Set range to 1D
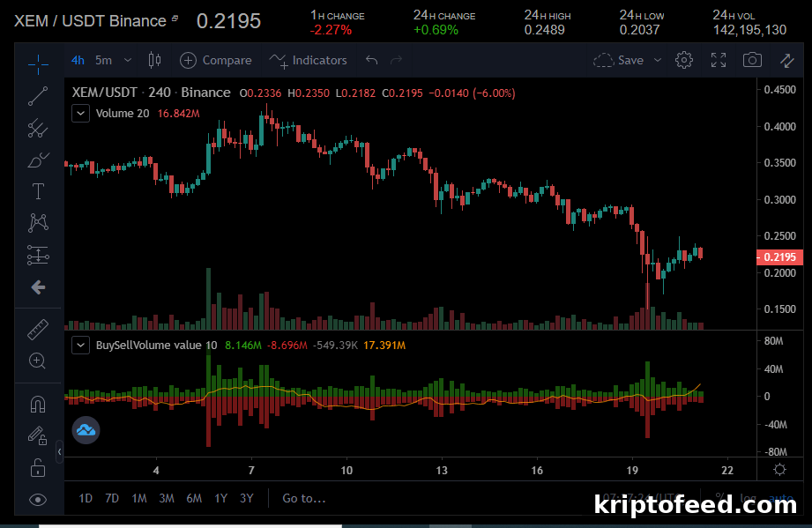812x528 pixels. (86, 499)
